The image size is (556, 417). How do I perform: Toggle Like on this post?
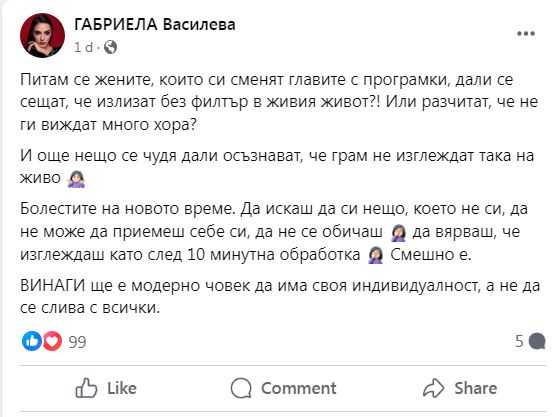point(106,388)
